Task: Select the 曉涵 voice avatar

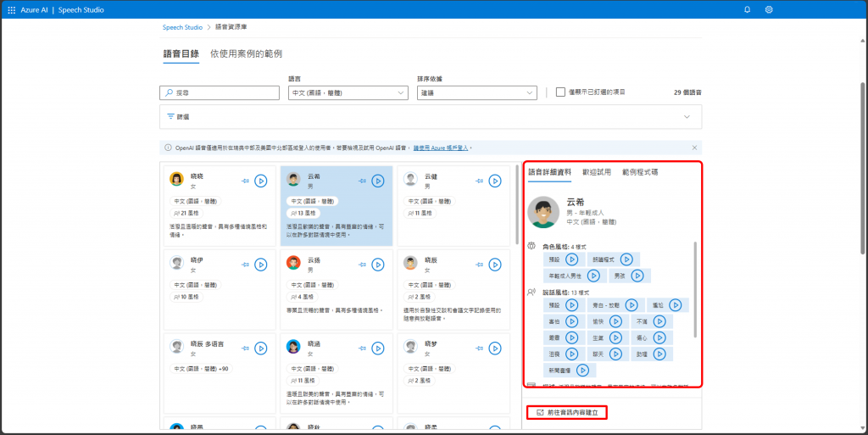Action: tap(293, 347)
